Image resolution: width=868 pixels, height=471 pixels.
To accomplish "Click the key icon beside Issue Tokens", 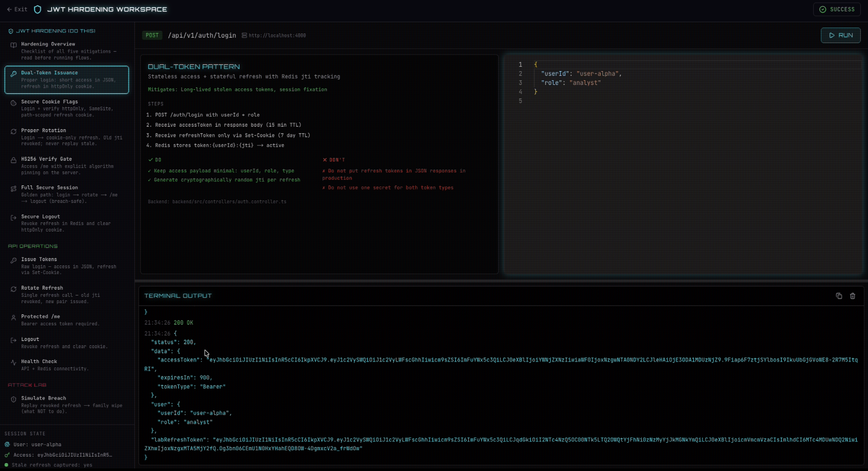I will click(x=13, y=260).
